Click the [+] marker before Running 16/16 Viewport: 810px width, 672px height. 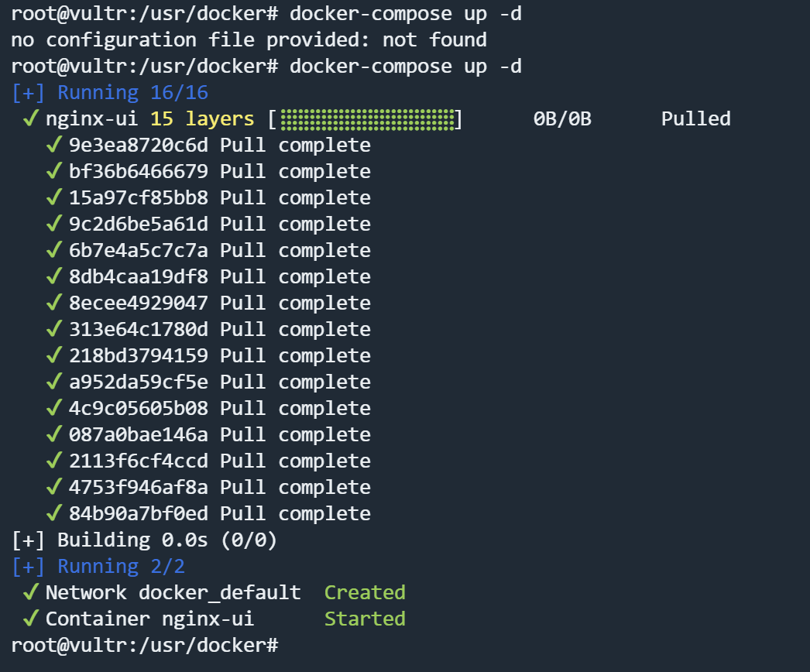[29, 93]
